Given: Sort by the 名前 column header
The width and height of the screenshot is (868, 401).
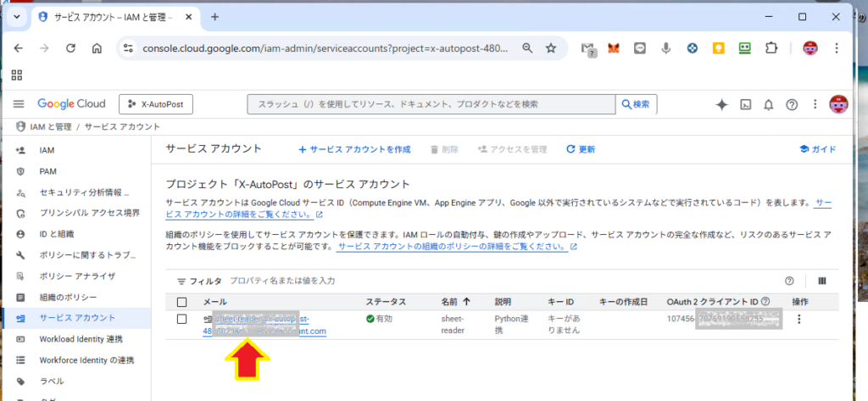Looking at the screenshot, I should tap(456, 302).
